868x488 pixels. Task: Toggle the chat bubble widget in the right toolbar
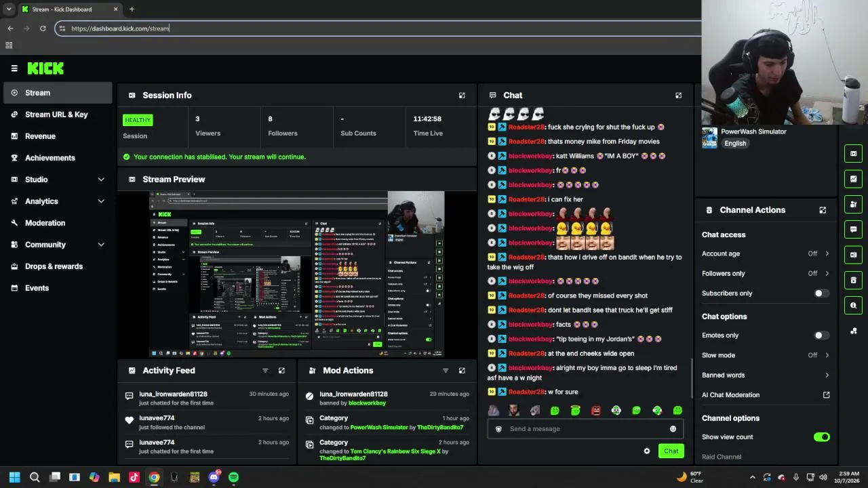pos(854,229)
